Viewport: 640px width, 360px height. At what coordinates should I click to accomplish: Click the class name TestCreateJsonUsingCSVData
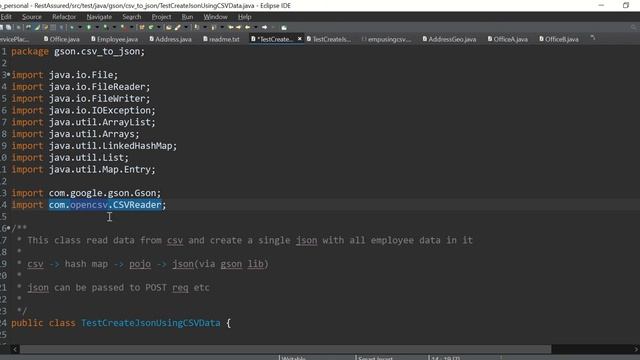click(151, 323)
